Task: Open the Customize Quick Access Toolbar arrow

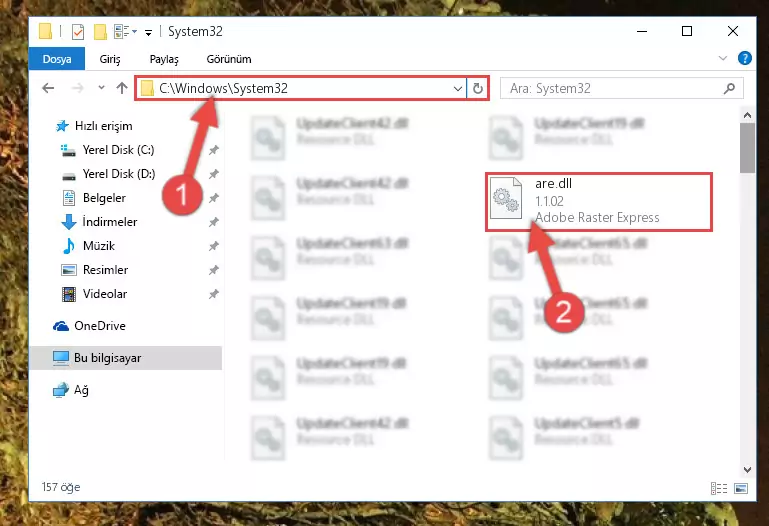Action: click(148, 33)
